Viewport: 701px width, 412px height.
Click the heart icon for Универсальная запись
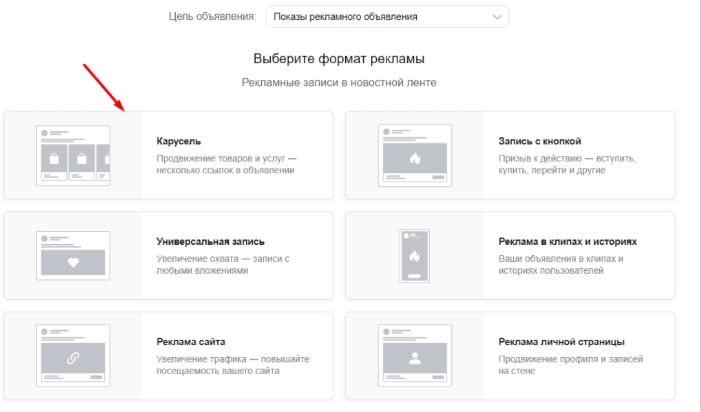(x=72, y=264)
